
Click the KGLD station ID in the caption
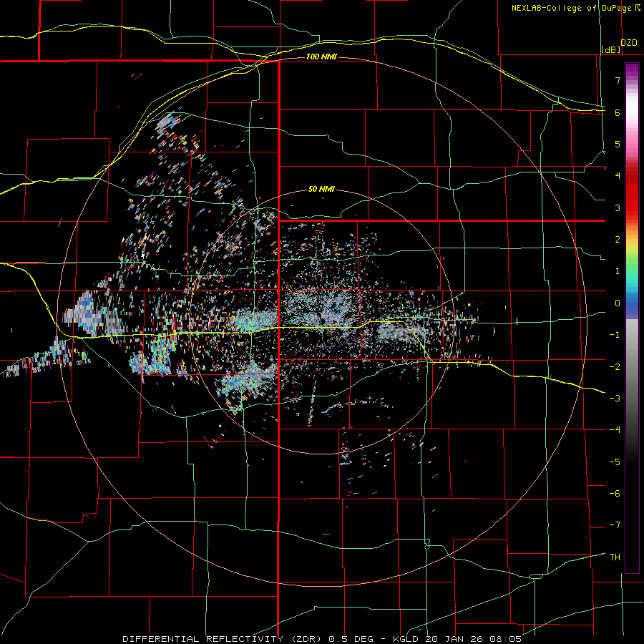tap(407, 639)
